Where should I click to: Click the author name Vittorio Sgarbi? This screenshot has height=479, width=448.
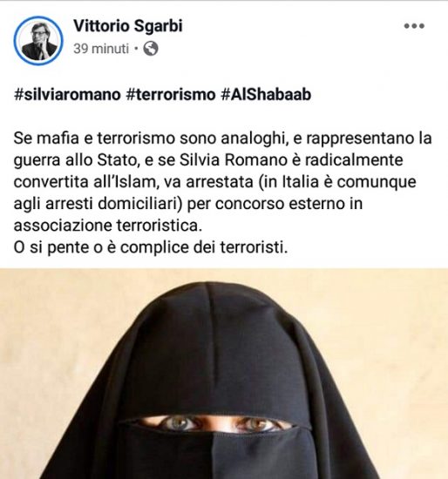(128, 25)
